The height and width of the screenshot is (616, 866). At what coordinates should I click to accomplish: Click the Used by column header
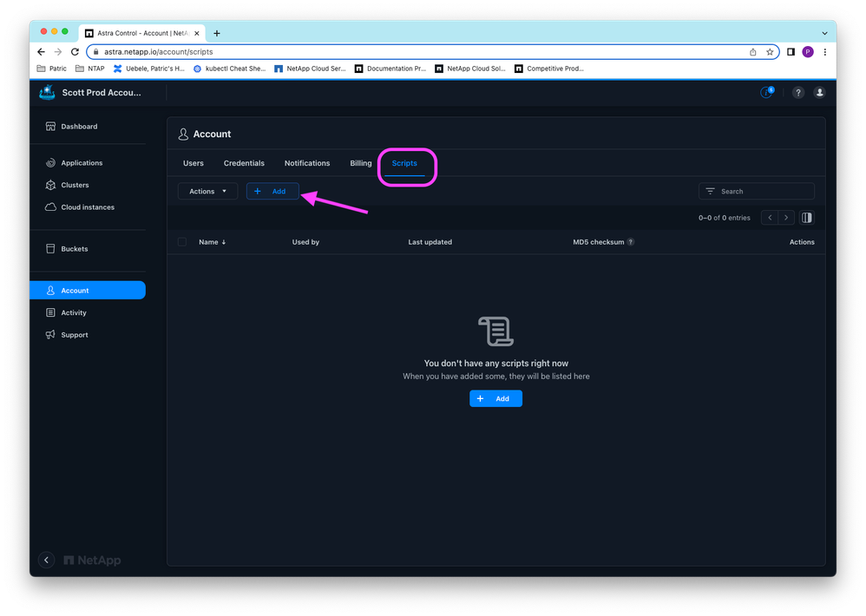305,242
